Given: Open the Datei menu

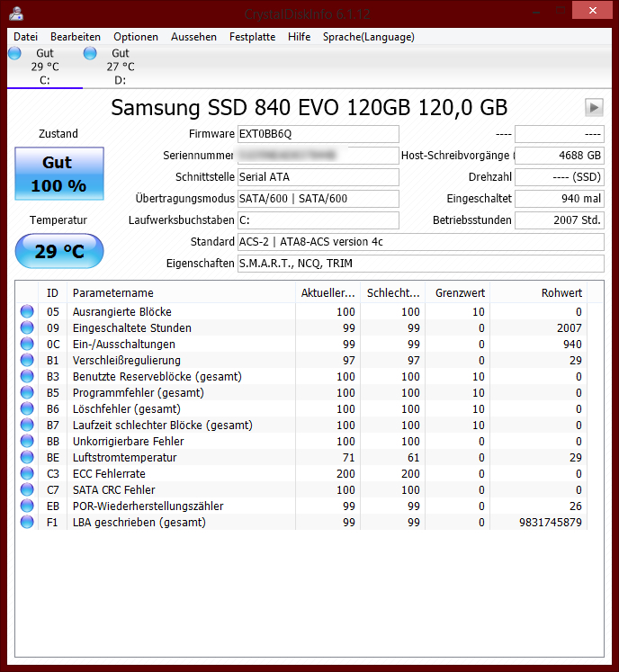Looking at the screenshot, I should (x=26, y=37).
